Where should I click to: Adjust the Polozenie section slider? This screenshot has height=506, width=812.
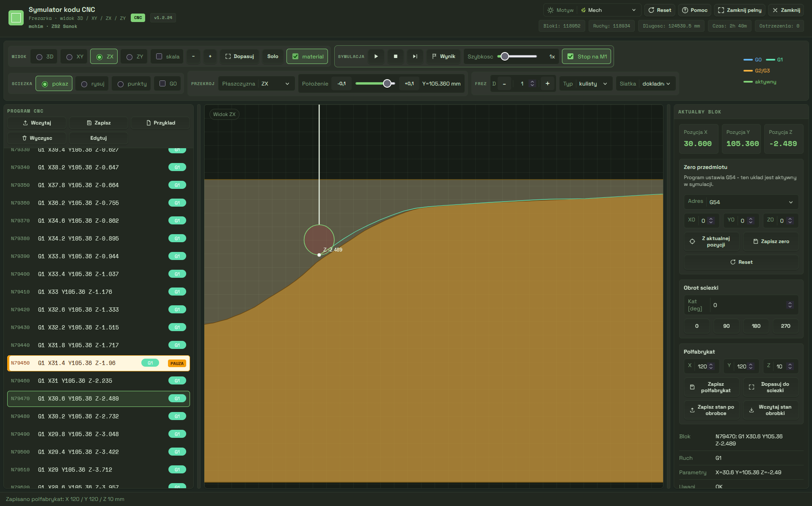tap(375, 83)
